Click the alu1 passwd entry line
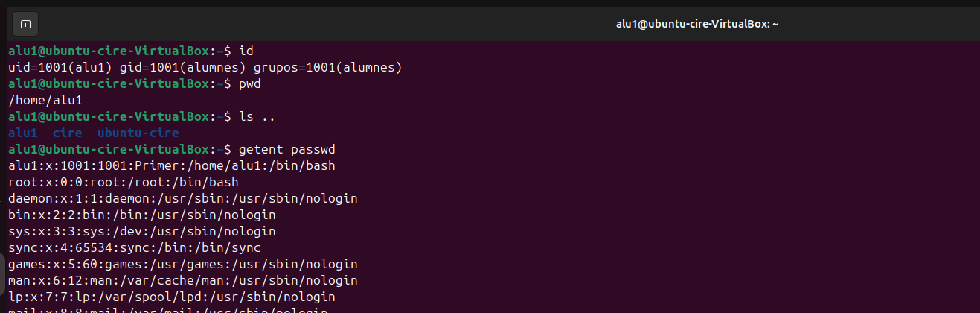Screen dimensions: 980x313 (171, 165)
